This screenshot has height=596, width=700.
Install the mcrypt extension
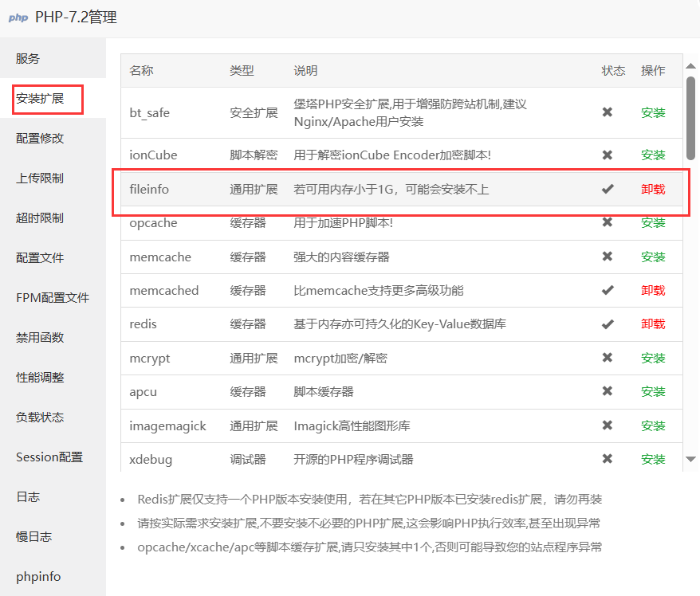653,359
